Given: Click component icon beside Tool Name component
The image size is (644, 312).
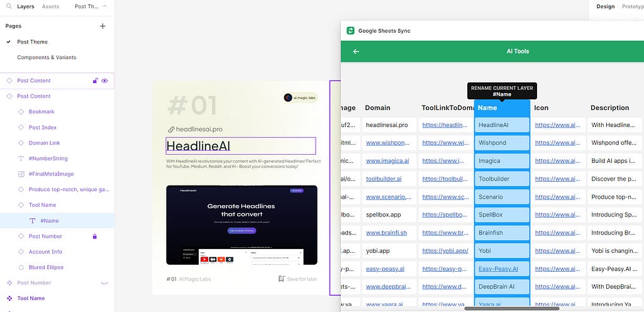Looking at the screenshot, I should 9,298.
